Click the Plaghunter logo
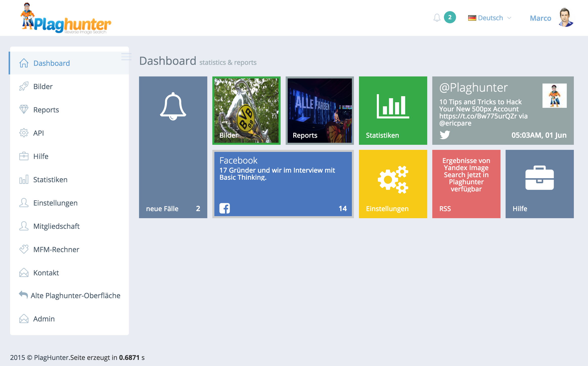 [x=66, y=18]
